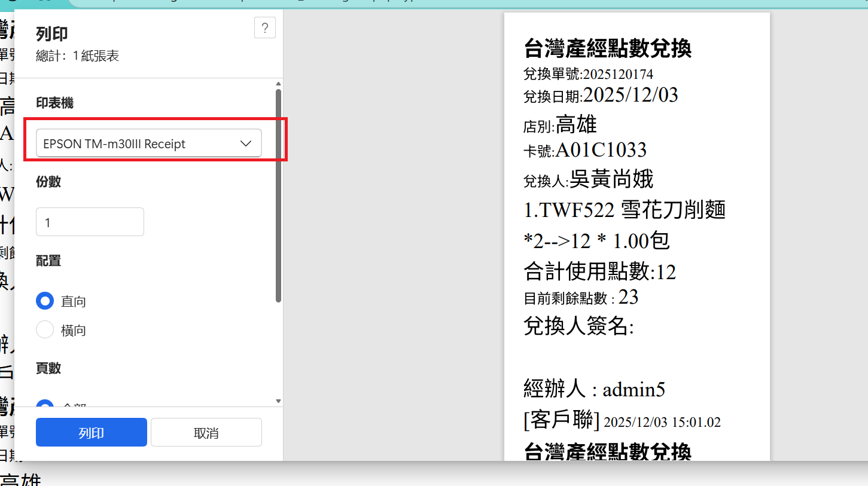The width and height of the screenshot is (868, 486).
Task: Click the 經辦人 admin5 line in preview
Action: (595, 389)
